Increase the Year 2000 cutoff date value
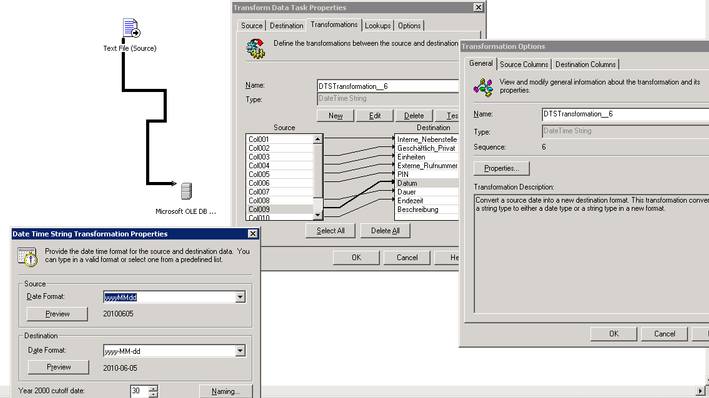 tap(153, 388)
